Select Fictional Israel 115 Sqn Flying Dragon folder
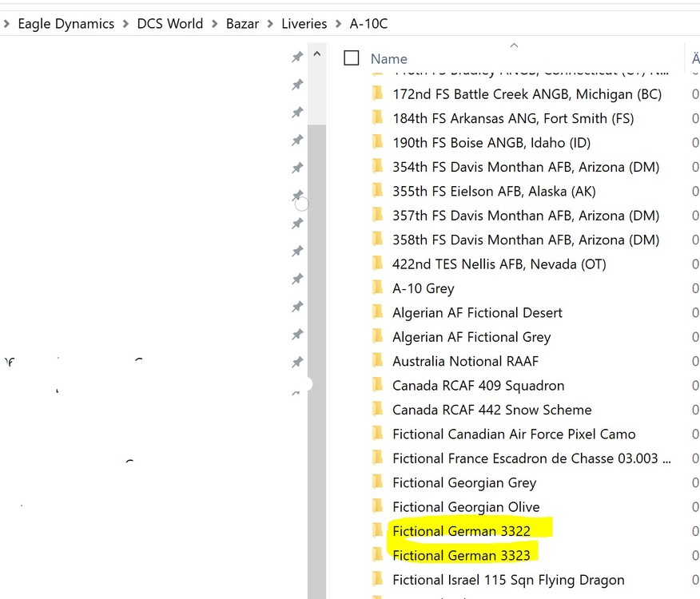Image resolution: width=700 pixels, height=599 pixels. point(508,580)
